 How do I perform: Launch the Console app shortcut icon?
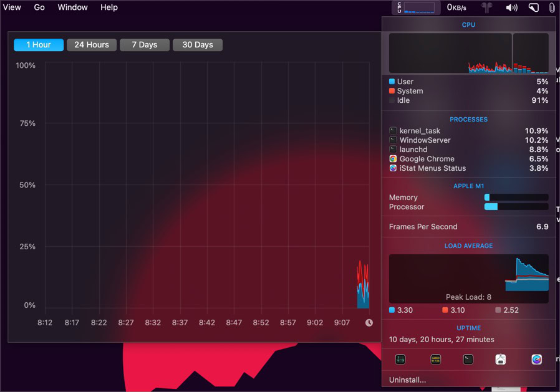click(x=436, y=360)
